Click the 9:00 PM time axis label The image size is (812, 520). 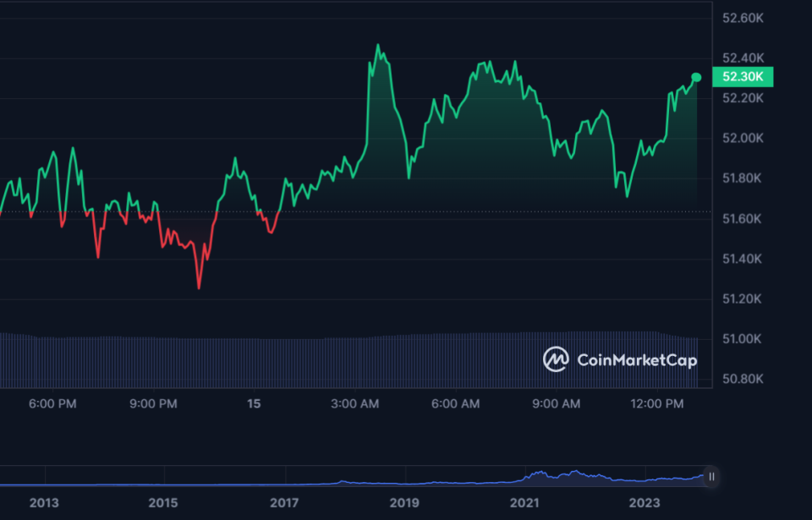153,404
